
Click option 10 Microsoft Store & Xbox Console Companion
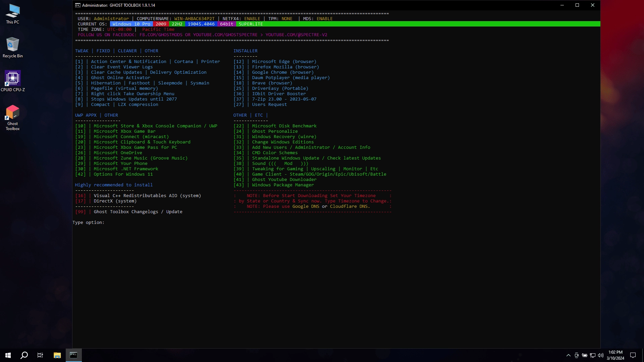coord(146,126)
